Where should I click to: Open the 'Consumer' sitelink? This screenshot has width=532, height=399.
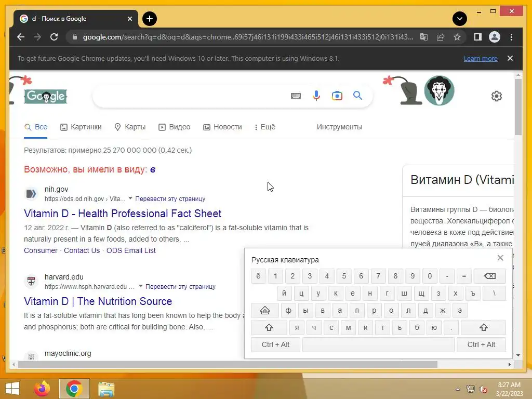coord(41,250)
